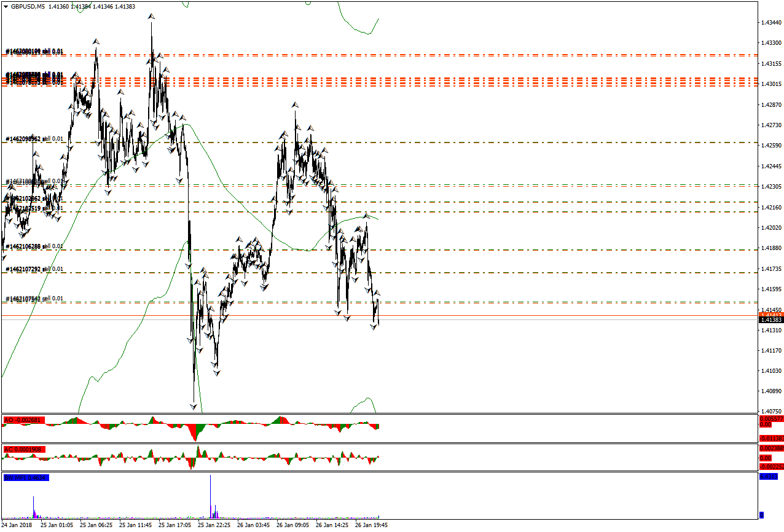Click the 25 Jan 01:05 time label

57,525
